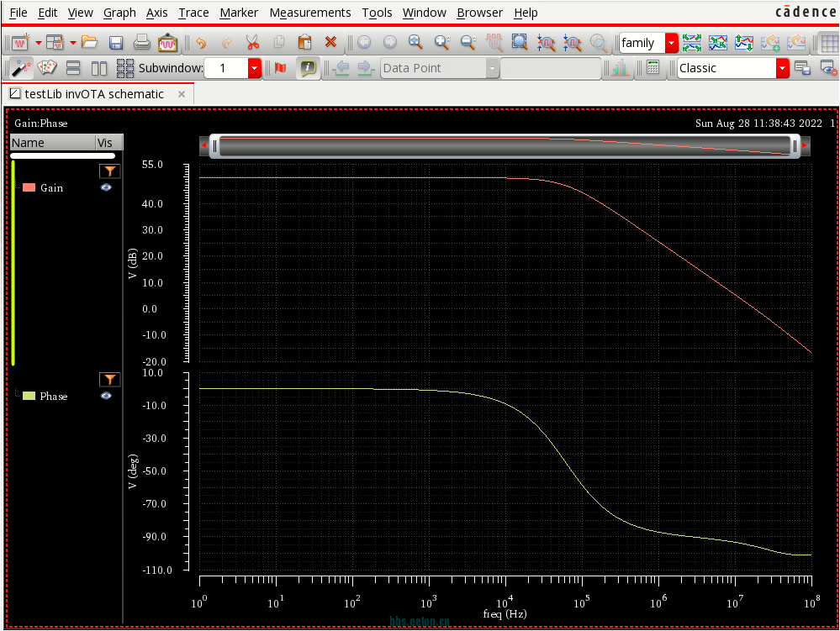The height and width of the screenshot is (631, 840).
Task: Open the family plot type dropdown
Action: point(671,43)
